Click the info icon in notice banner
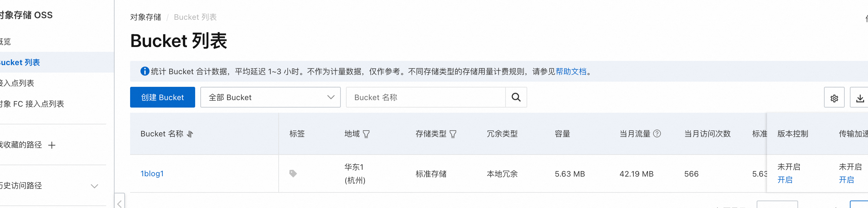This screenshot has height=208, width=868. click(145, 72)
